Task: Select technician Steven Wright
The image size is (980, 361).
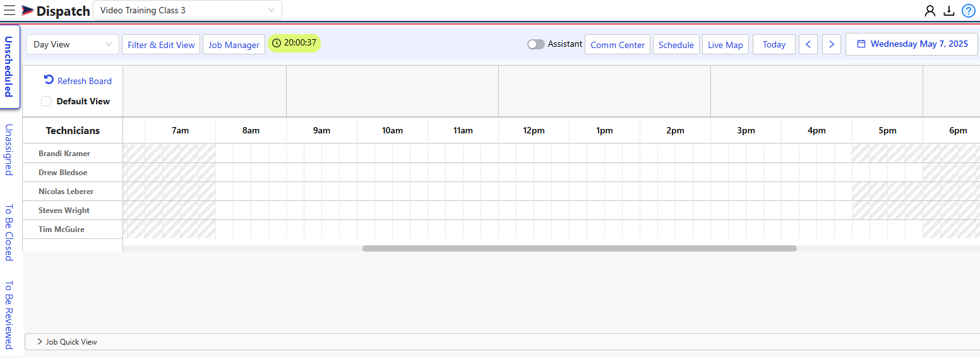Action: point(64,211)
